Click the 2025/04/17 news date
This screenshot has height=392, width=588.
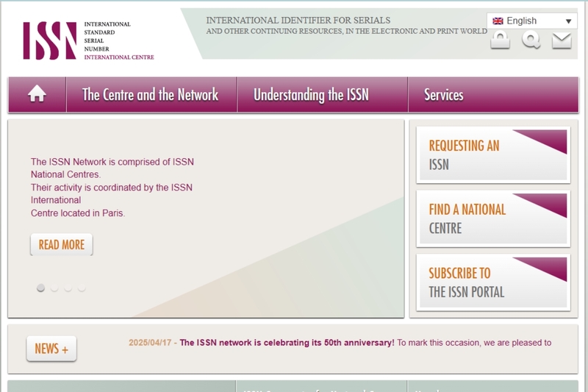click(150, 343)
